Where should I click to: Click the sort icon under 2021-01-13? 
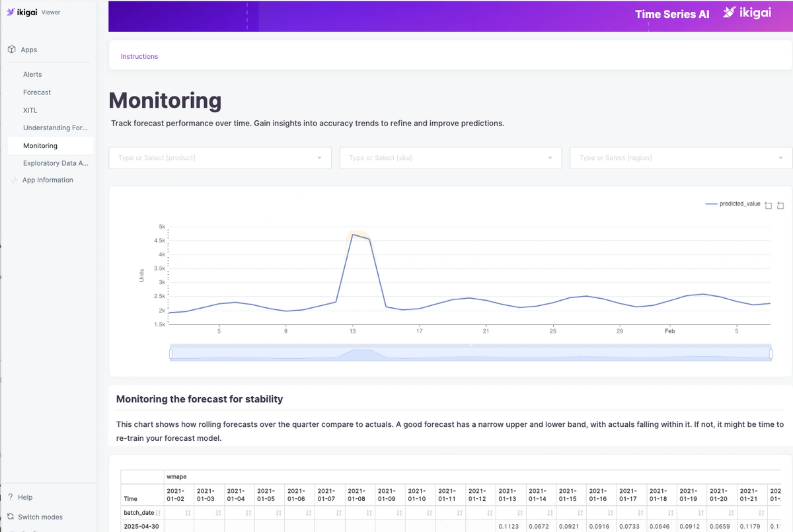521,512
